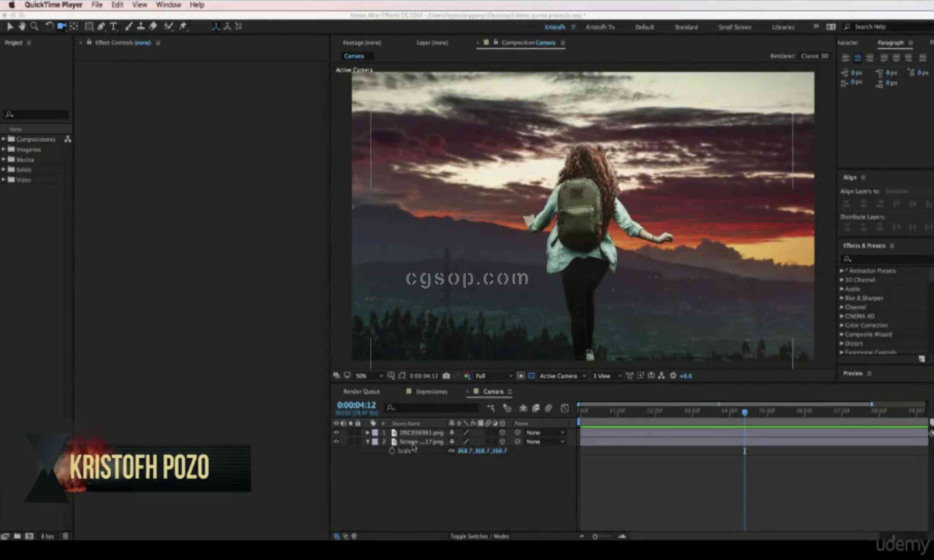
Task: Toggle the Scale stopwatch for layer 2
Action: 391,451
